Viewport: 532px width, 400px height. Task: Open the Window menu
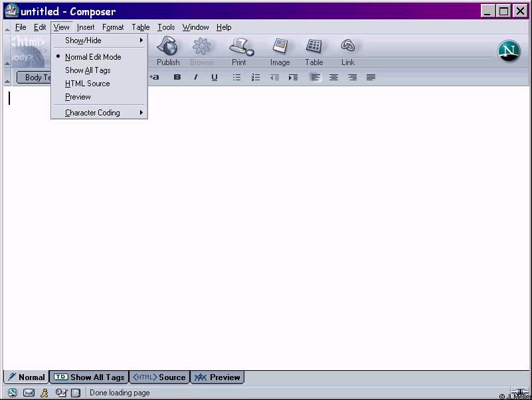click(195, 27)
